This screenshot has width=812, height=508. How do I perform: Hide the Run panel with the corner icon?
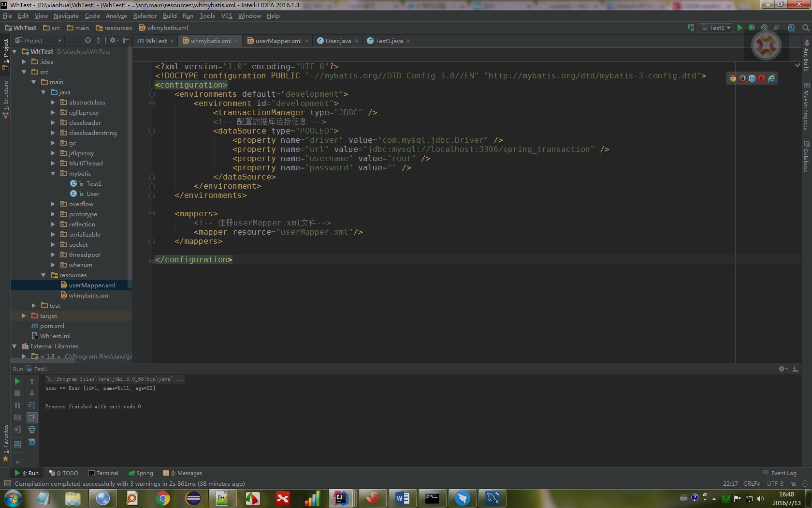pyautogui.click(x=795, y=369)
